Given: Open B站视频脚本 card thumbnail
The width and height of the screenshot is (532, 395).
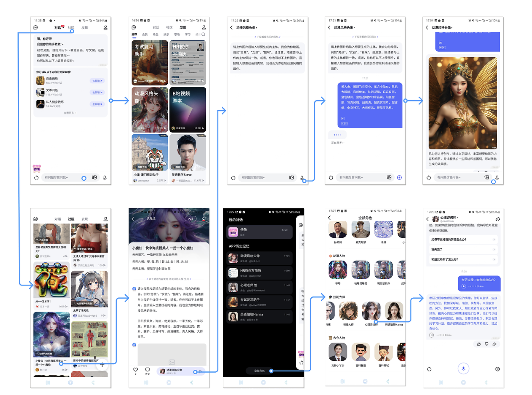Looking at the screenshot, I should click(188, 109).
